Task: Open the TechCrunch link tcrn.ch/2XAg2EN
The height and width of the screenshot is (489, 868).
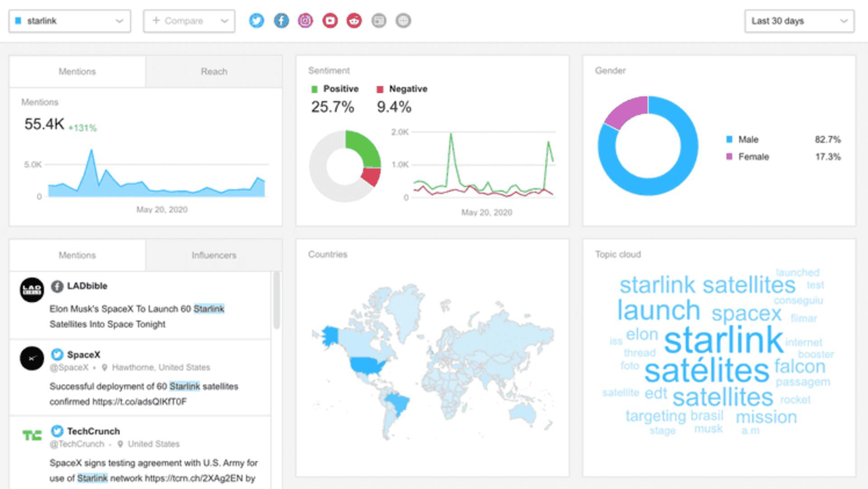Action: point(191,478)
